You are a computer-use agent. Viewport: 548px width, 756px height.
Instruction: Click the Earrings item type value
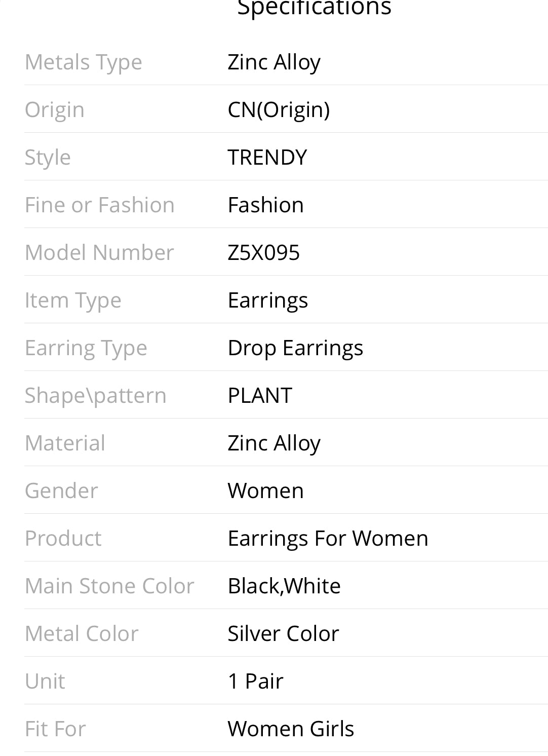coord(267,300)
